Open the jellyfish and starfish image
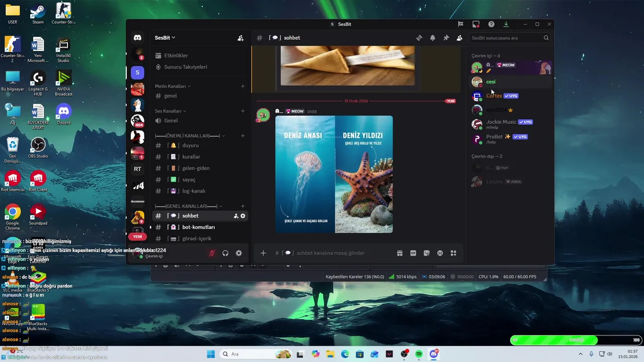 (x=334, y=174)
